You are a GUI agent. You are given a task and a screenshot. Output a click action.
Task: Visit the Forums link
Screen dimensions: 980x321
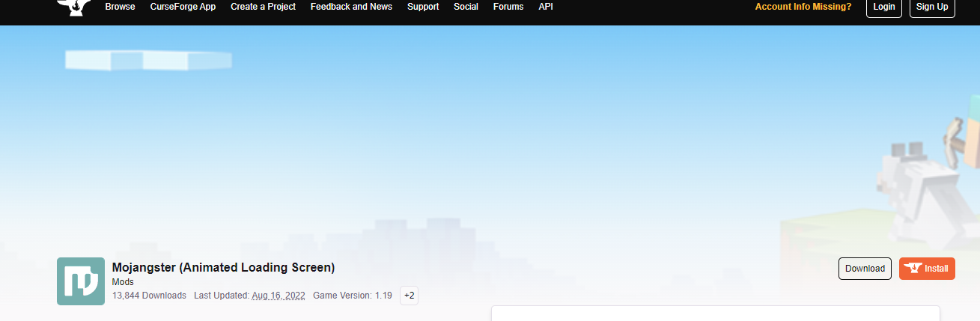tap(508, 7)
